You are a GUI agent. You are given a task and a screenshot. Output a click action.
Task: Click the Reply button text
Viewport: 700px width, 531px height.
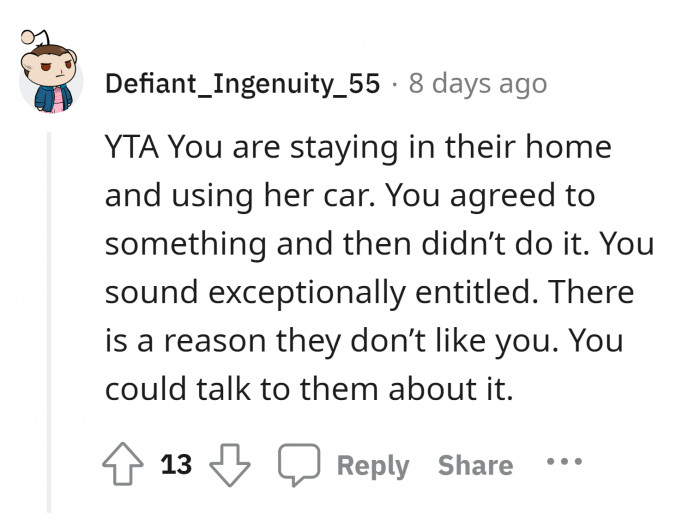(x=373, y=465)
